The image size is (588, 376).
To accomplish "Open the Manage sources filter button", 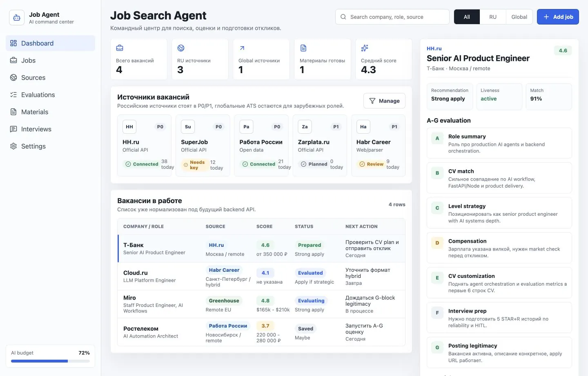I will click(384, 101).
